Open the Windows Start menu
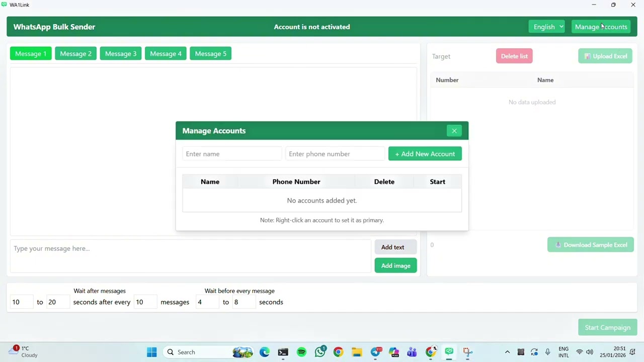644x362 pixels. click(x=151, y=352)
